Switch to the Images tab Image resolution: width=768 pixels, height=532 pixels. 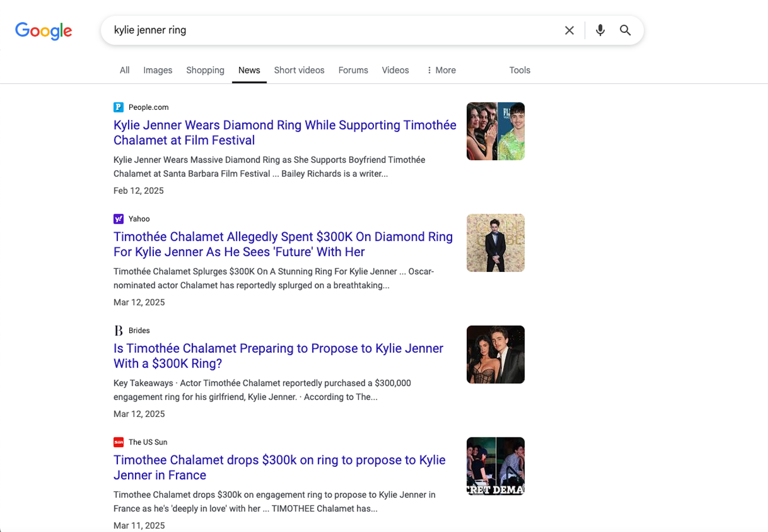pyautogui.click(x=158, y=70)
